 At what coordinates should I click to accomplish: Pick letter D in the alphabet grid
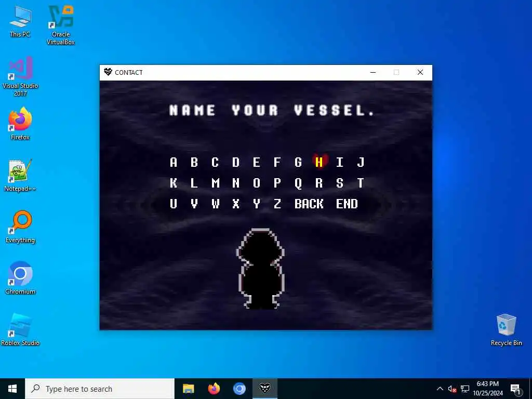[236, 162]
